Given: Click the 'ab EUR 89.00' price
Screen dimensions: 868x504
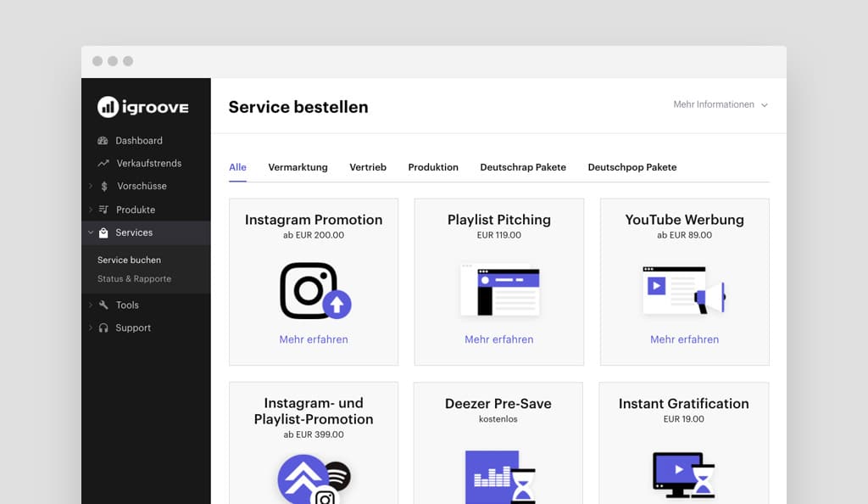Looking at the screenshot, I should pyautogui.click(x=684, y=235).
